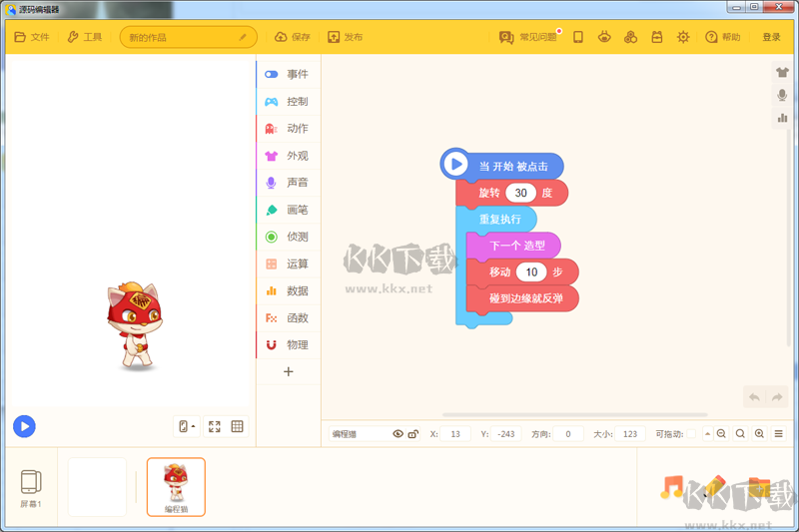Screen dimensions: 799x532
Task: Click the mobile phone preview icon
Action: click(x=578, y=37)
